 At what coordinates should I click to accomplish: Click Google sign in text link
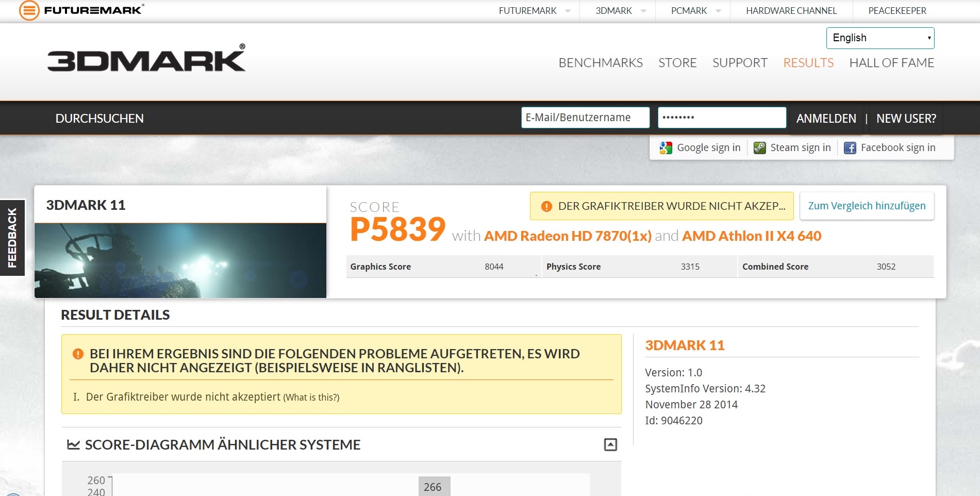[708, 148]
